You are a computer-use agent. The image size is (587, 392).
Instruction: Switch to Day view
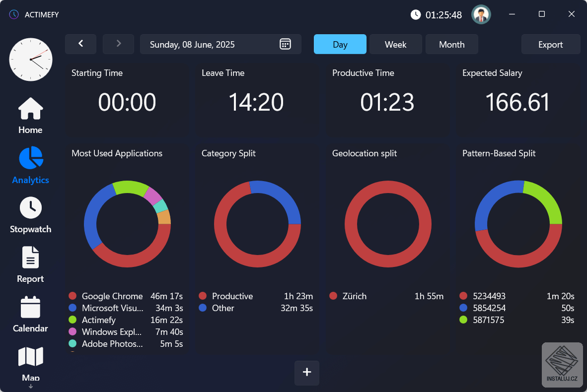click(340, 44)
